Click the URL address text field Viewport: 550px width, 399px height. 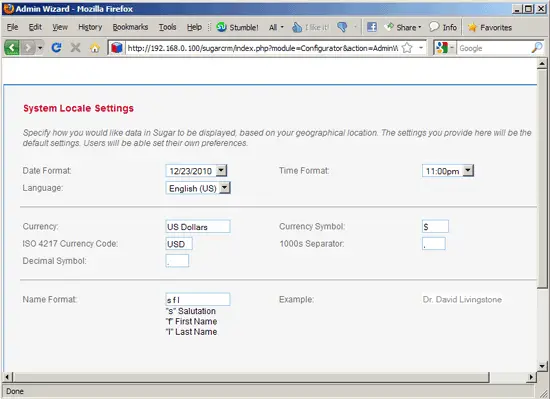pyautogui.click(x=263, y=48)
